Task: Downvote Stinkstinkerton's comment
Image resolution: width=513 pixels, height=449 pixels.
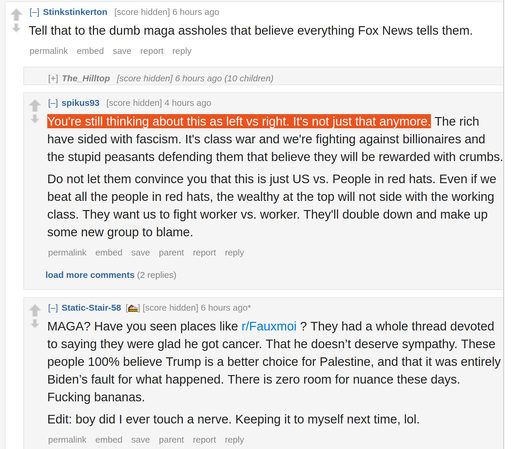Action: point(16,28)
